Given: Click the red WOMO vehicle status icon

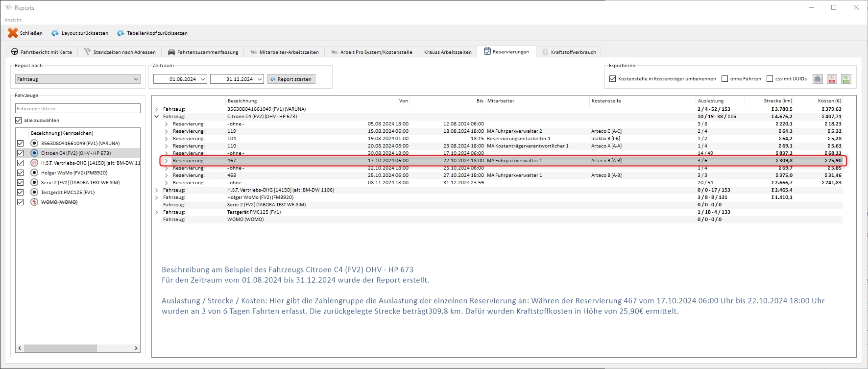Looking at the screenshot, I should tap(34, 202).
